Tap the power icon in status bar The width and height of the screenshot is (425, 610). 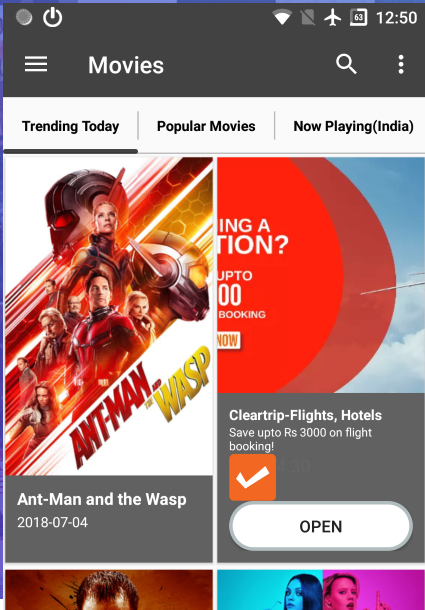tap(53, 18)
